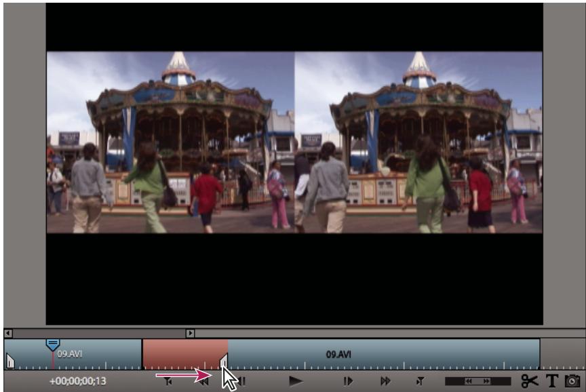Click the horizontal scrollbar thumb
Viewport: 586px width, 392px height.
tap(100, 333)
